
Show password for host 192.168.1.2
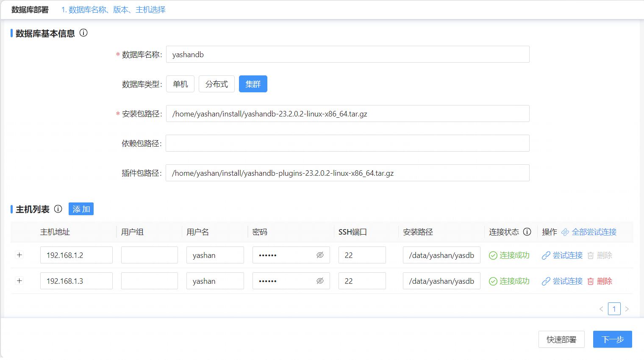coord(320,255)
